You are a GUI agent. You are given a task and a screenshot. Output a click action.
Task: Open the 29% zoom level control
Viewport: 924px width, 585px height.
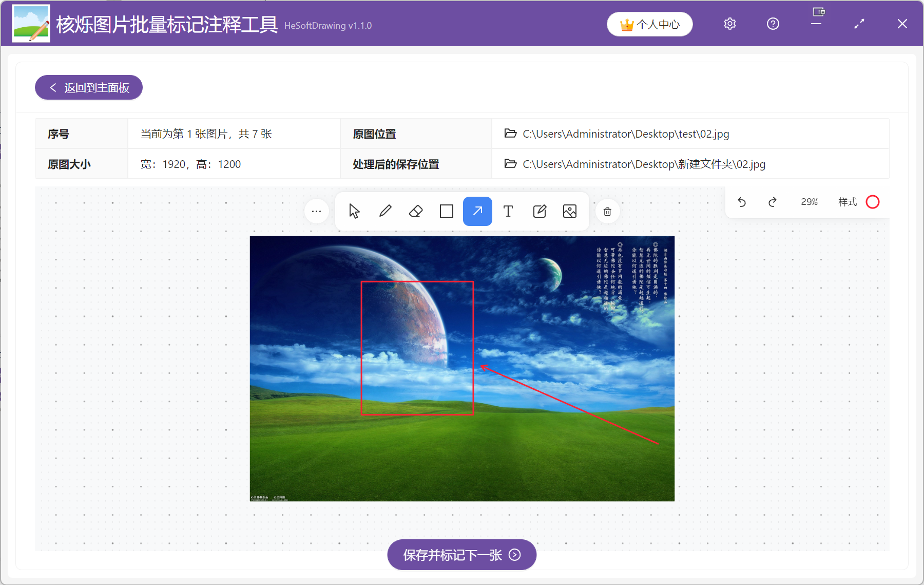(809, 202)
